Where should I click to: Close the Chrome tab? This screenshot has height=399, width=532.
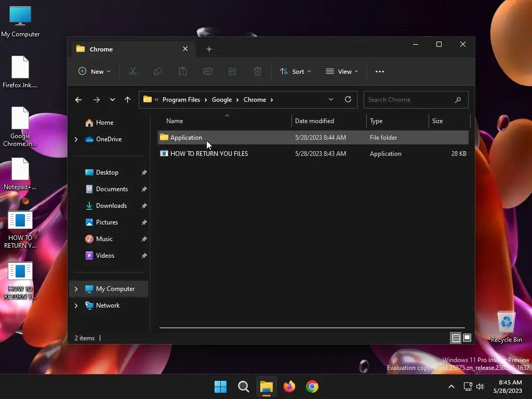click(x=185, y=49)
